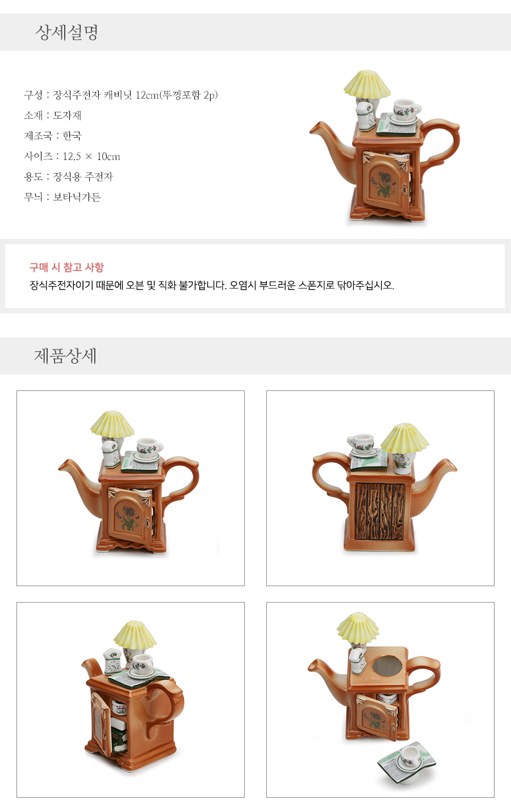Open the front-view teapot thumbnail
The height and width of the screenshot is (812, 511).
pos(131,488)
